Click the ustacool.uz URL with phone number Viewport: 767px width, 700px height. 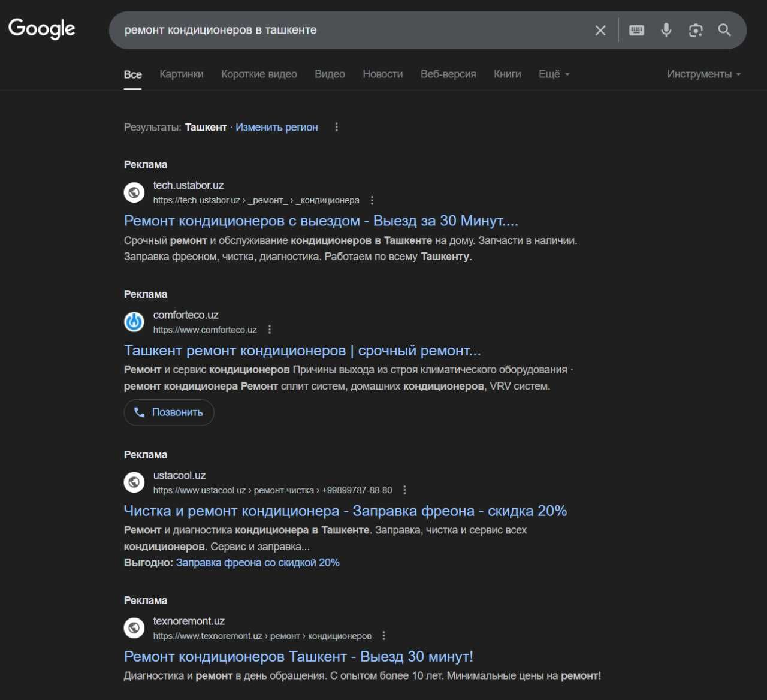(x=273, y=490)
